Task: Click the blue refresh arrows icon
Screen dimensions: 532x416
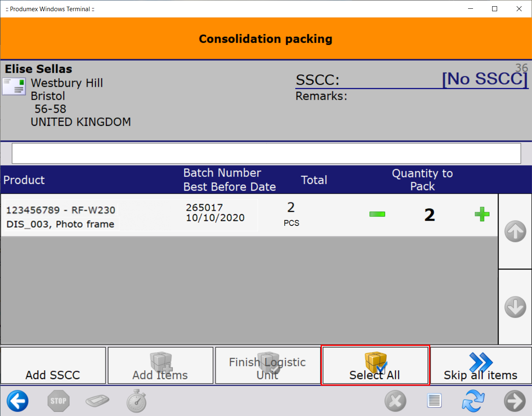Action: [x=473, y=401]
